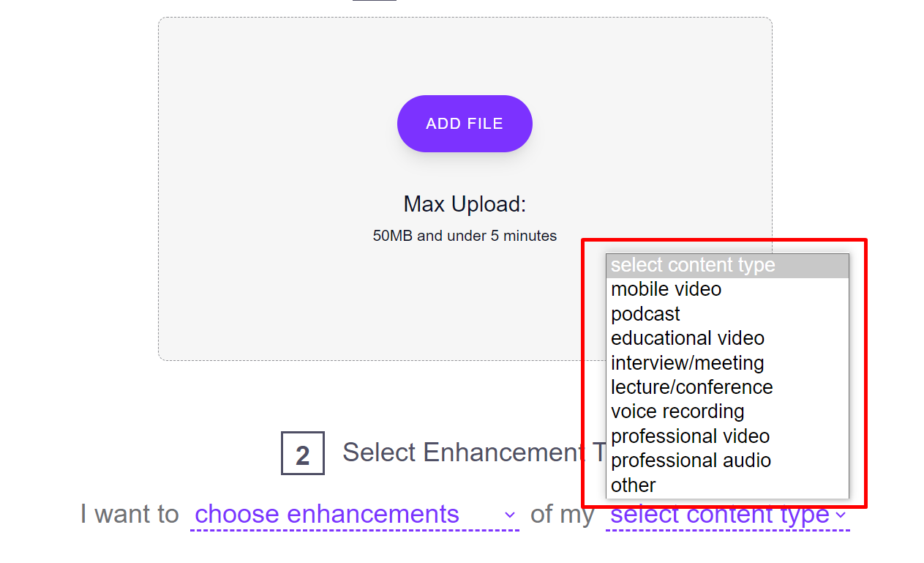Pick 'educational video' in the dropdown list
Image resolution: width=924 pixels, height=563 pixels.
coord(687,338)
